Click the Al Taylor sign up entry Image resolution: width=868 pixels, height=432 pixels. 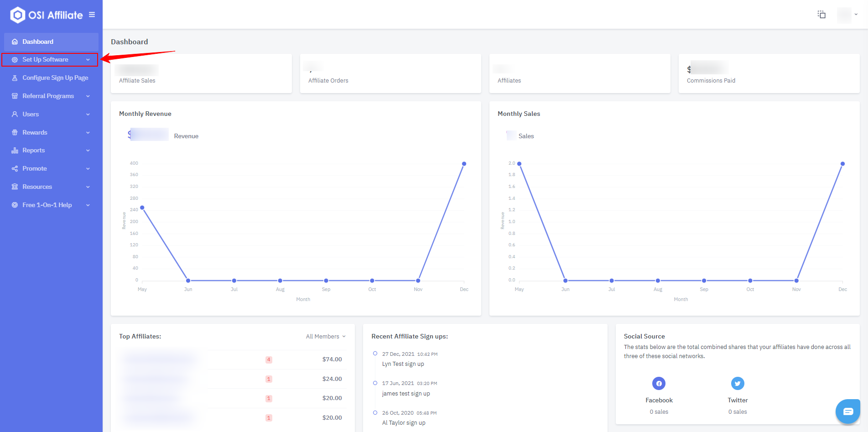pyautogui.click(x=404, y=423)
